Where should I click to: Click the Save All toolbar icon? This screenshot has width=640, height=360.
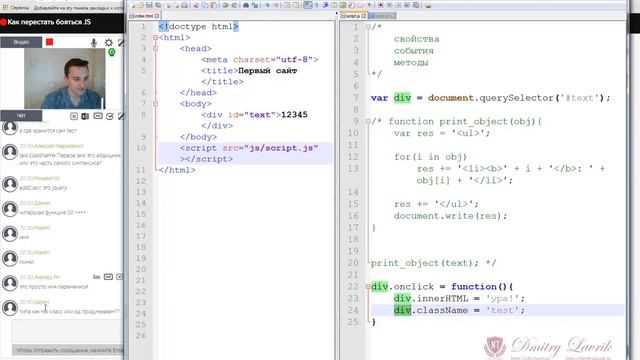coord(158,5)
